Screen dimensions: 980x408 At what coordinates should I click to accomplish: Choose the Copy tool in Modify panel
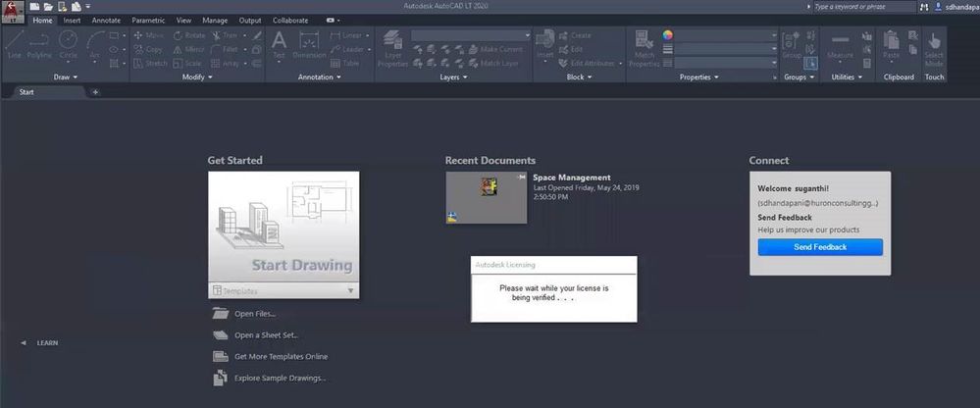(148, 49)
